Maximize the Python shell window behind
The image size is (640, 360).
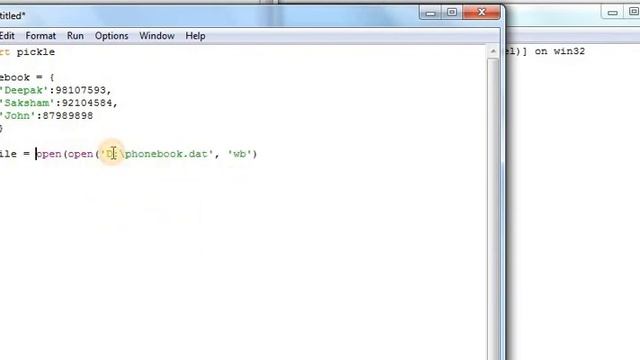632,12
